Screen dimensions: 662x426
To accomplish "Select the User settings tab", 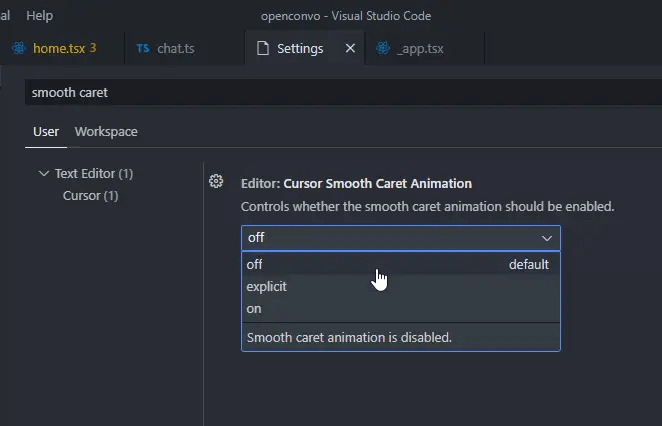I will [x=46, y=131].
